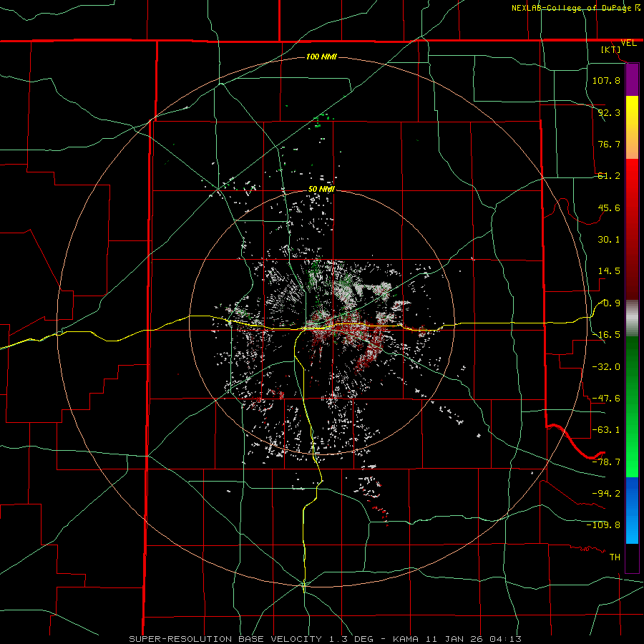Select the -0.9 velocity scale value
644x644 pixels.
click(609, 303)
